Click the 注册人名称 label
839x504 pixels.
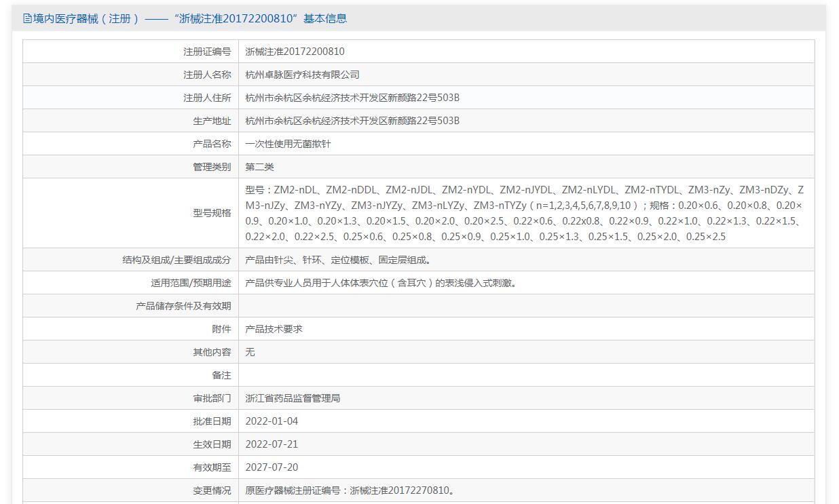tap(207, 75)
